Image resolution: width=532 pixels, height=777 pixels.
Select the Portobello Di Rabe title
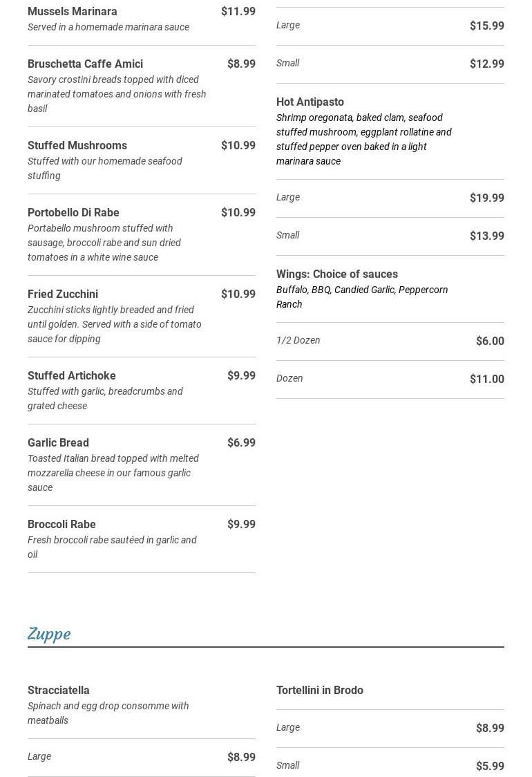73,213
